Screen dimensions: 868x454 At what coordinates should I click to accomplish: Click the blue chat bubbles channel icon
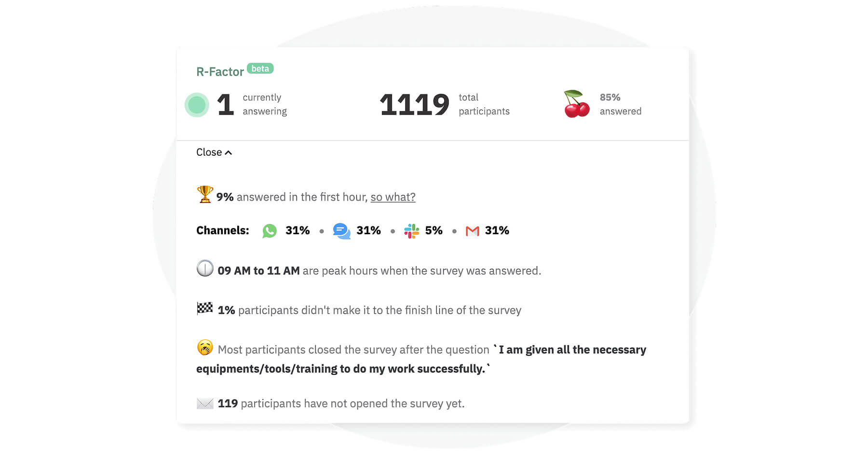point(341,231)
